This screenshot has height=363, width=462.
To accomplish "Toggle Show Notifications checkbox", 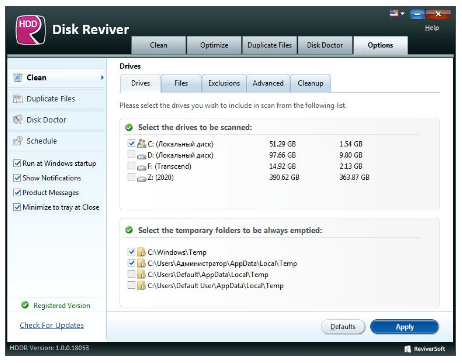I will 17,178.
